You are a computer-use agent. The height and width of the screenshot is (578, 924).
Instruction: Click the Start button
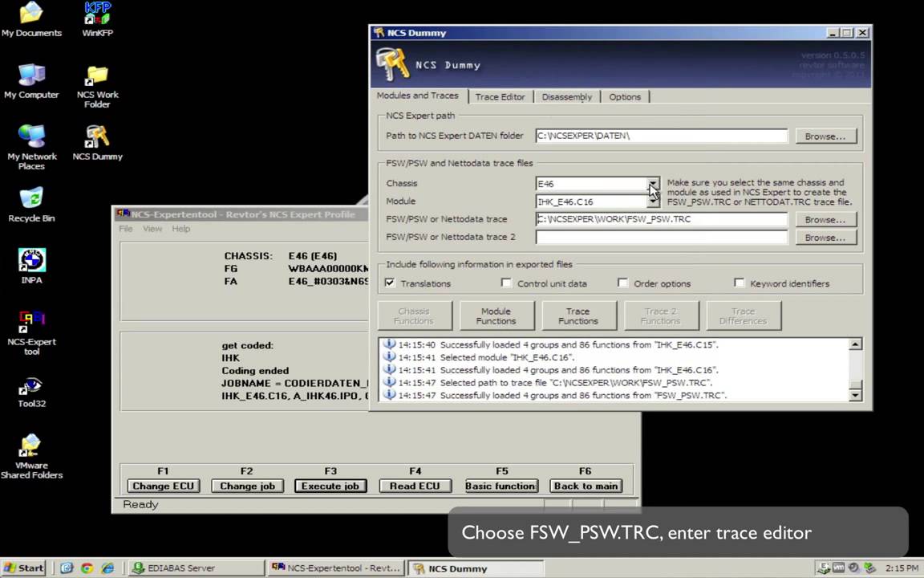coord(23,568)
